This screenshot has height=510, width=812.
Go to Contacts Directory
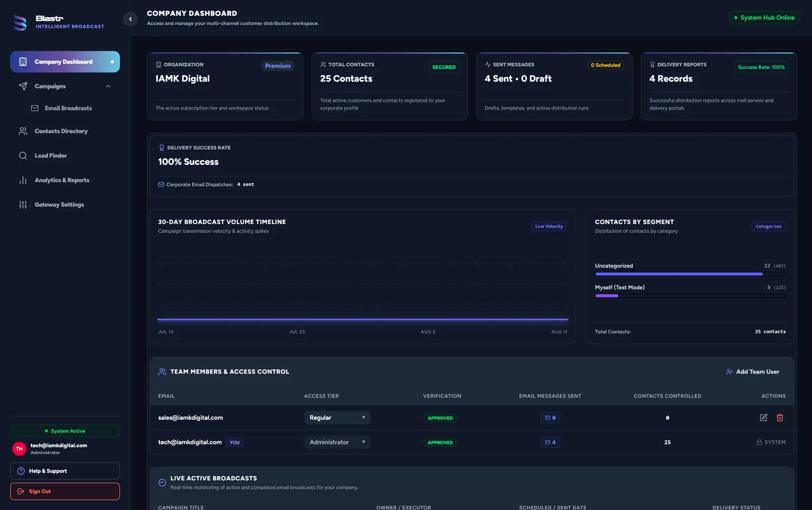[65, 131]
